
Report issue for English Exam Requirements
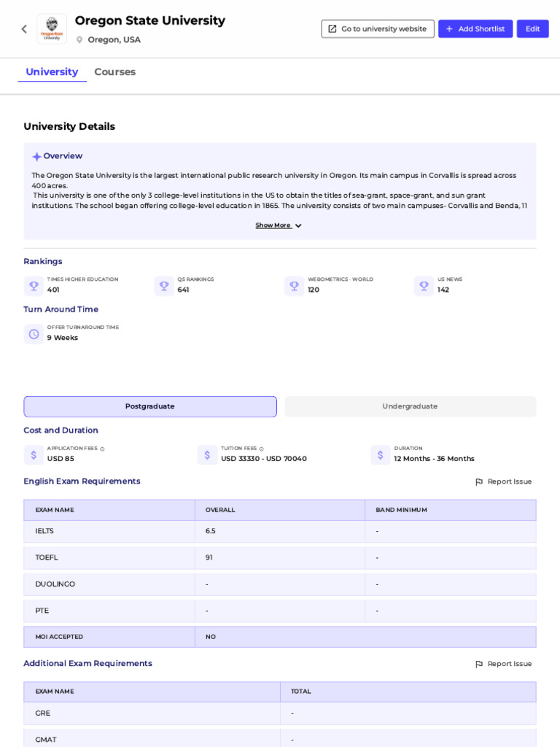coord(503,481)
